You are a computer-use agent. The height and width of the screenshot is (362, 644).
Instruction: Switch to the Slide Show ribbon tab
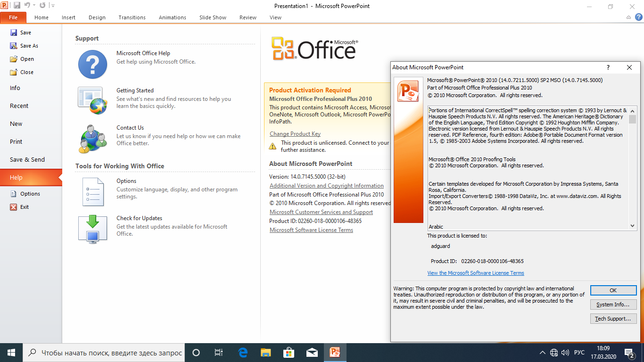click(213, 17)
